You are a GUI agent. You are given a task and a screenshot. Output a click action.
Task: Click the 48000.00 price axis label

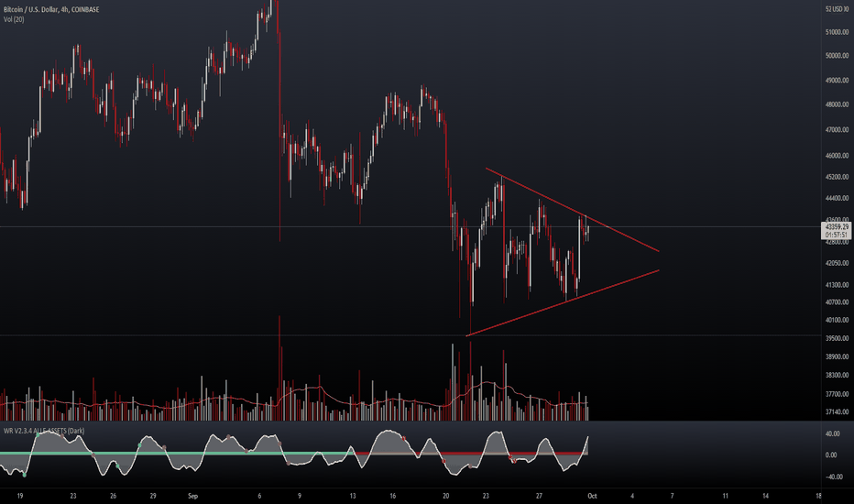[x=837, y=104]
